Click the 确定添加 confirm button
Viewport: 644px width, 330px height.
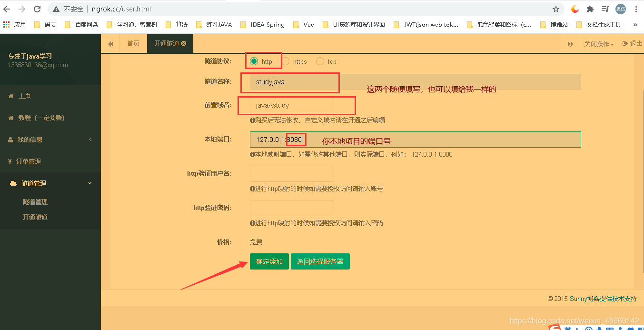coord(269,261)
